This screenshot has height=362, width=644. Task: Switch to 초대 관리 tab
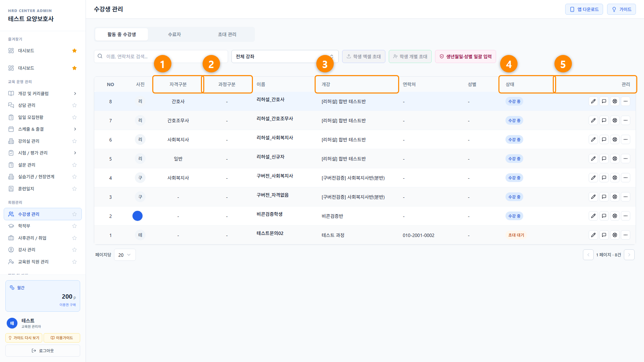(x=227, y=34)
